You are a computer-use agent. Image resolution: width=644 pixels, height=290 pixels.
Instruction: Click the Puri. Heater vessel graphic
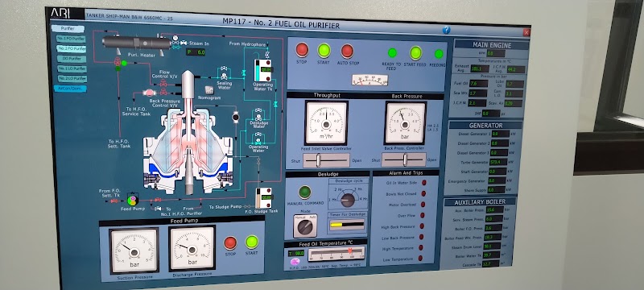(137, 43)
